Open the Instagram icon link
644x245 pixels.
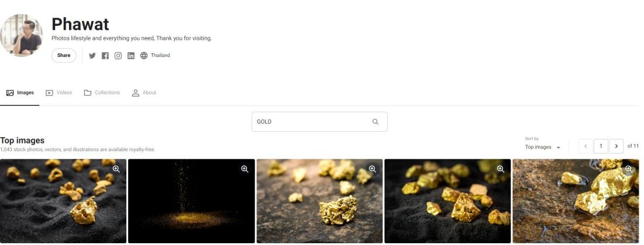[118, 56]
